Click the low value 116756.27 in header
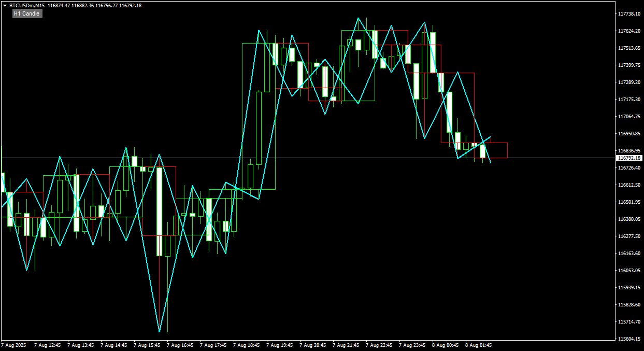Image resolution: width=644 pixels, height=351 pixels. [x=106, y=6]
